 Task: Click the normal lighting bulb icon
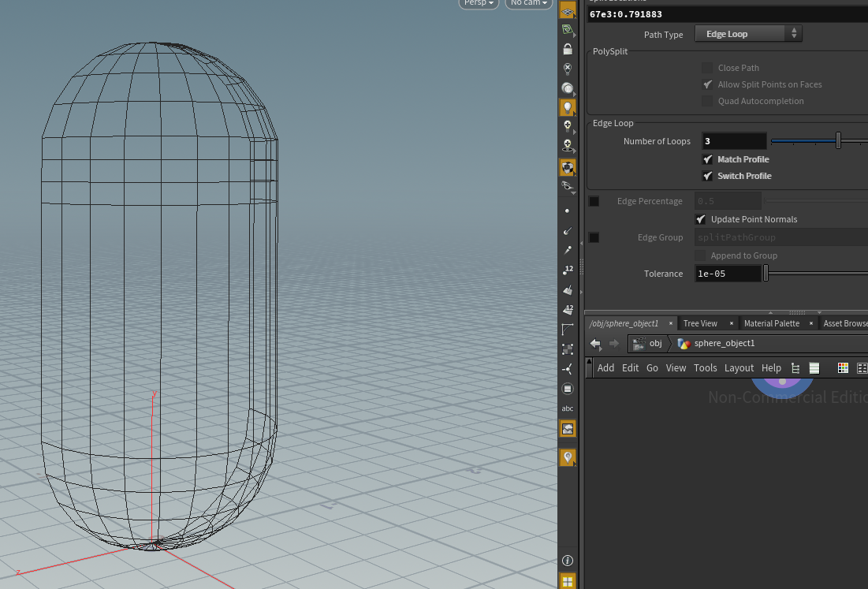coord(567,106)
